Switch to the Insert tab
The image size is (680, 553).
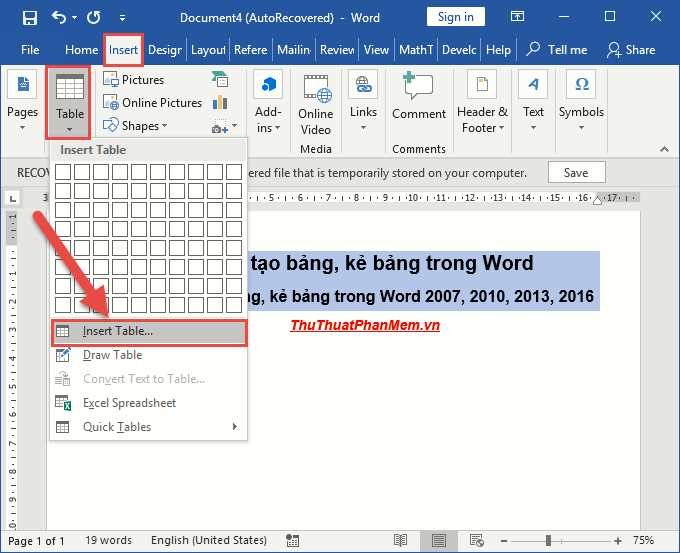coord(123,50)
